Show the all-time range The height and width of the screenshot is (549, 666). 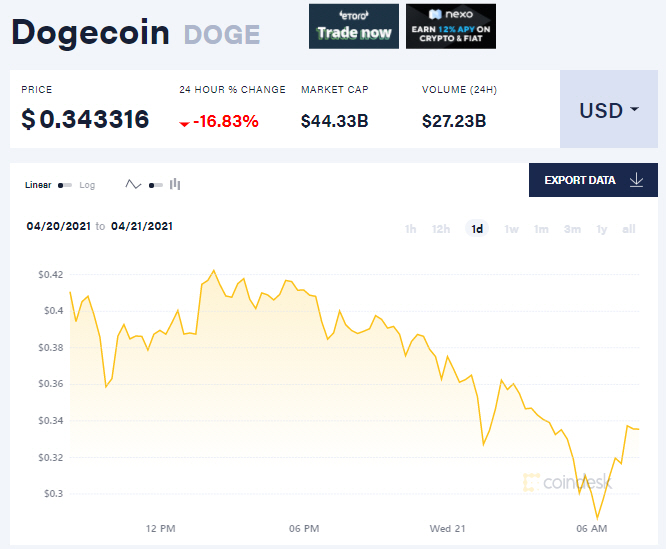pos(629,229)
